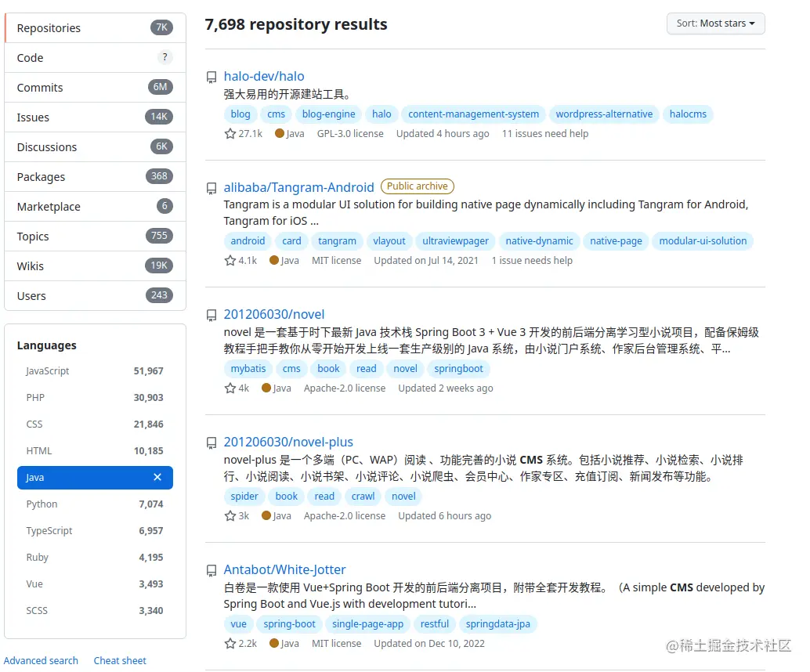Click repo icon beside alibaba/Tangram-Android
Image resolution: width=810 pixels, height=672 pixels.
click(212, 189)
